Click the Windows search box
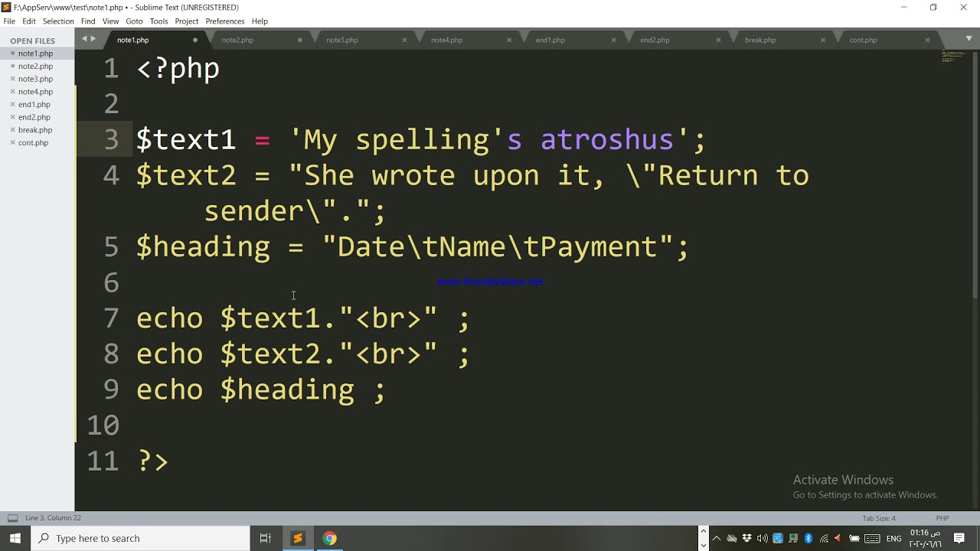 pyautogui.click(x=140, y=538)
